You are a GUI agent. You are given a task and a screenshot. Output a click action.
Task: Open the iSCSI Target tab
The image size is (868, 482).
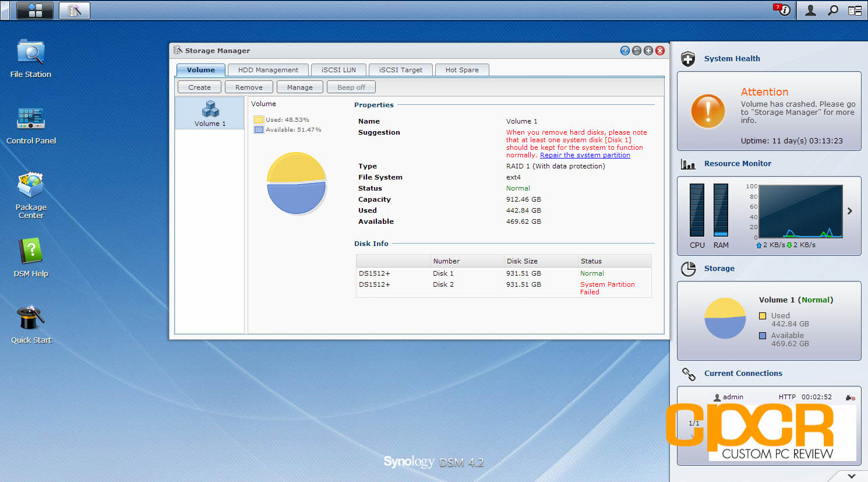(401, 70)
